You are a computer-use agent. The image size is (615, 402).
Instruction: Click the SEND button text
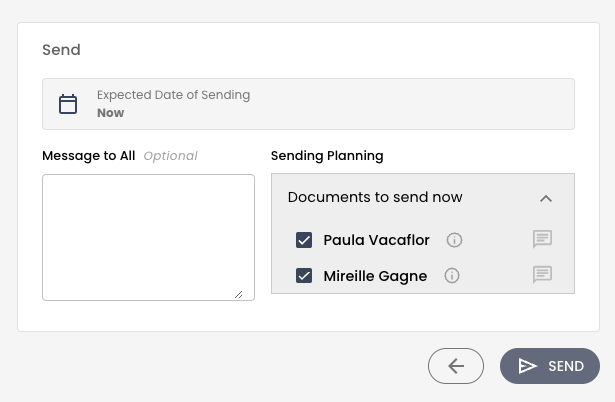[566, 366]
